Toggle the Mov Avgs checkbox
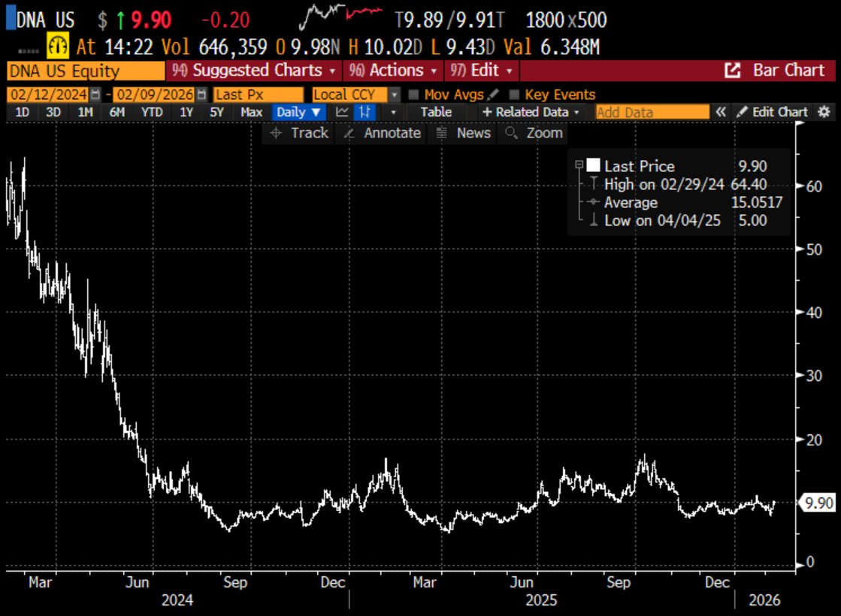The width and height of the screenshot is (841, 616). [413, 95]
